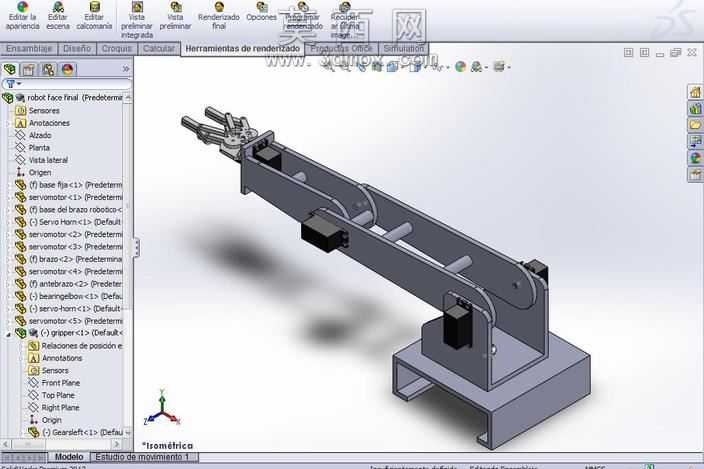This screenshot has height=469, width=704.
Task: Expand manager panel tabs chevron
Action: (126, 69)
